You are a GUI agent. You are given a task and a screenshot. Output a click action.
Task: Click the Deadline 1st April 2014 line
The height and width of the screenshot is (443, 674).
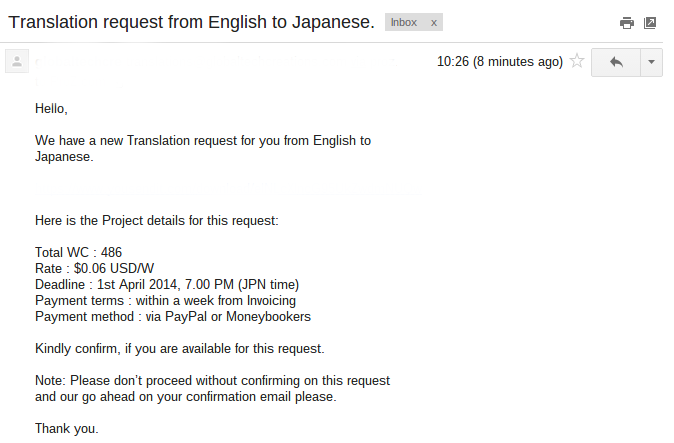click(167, 284)
